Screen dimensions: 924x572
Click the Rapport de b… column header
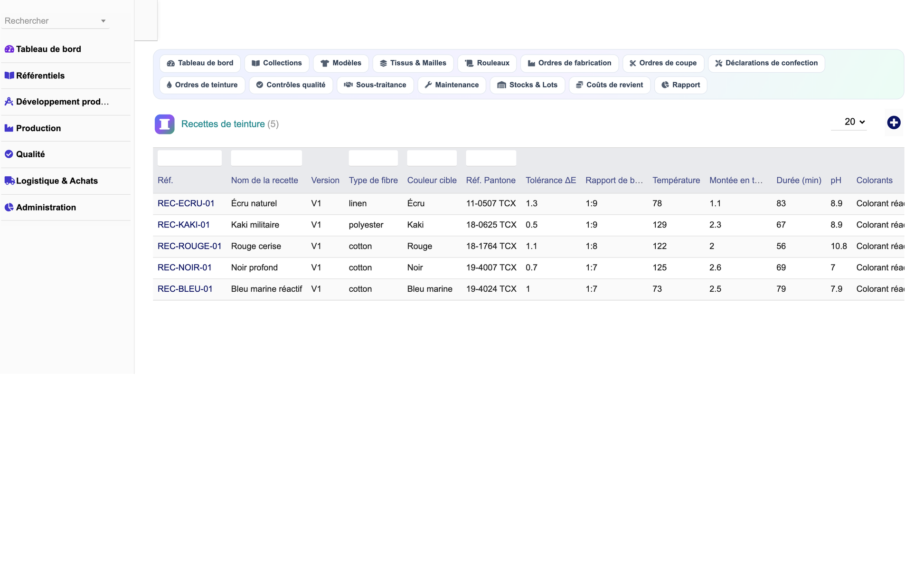(614, 181)
